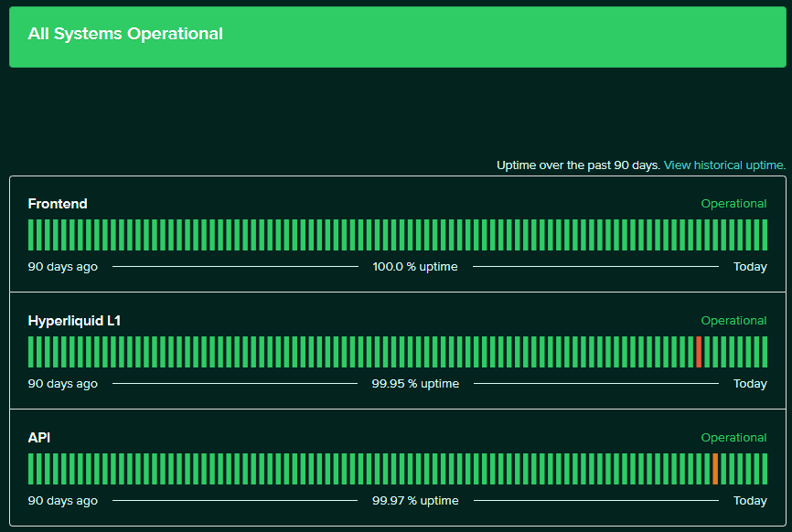Select the oldest uptime bar for Frontend
This screenshot has height=532, width=792.
pos(31,235)
